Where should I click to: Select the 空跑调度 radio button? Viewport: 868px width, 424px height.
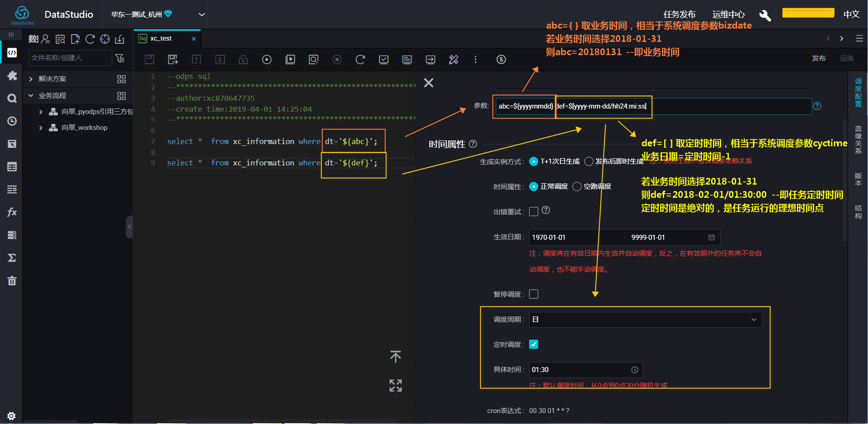pyautogui.click(x=577, y=186)
